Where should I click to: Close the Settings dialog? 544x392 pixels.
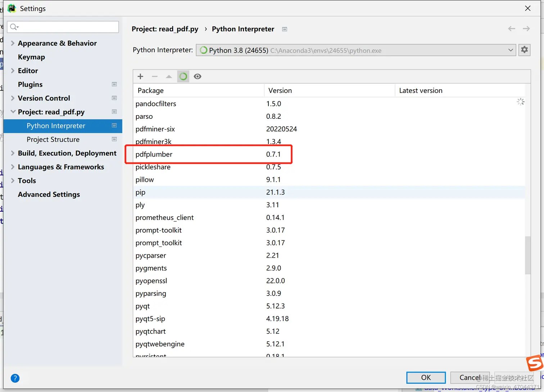pos(528,8)
